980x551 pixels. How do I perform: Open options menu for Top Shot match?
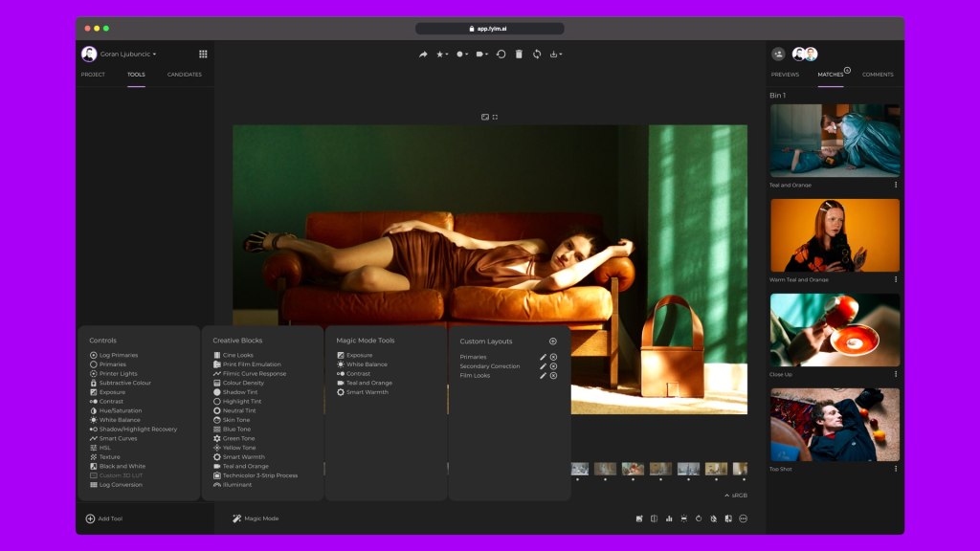[896, 469]
